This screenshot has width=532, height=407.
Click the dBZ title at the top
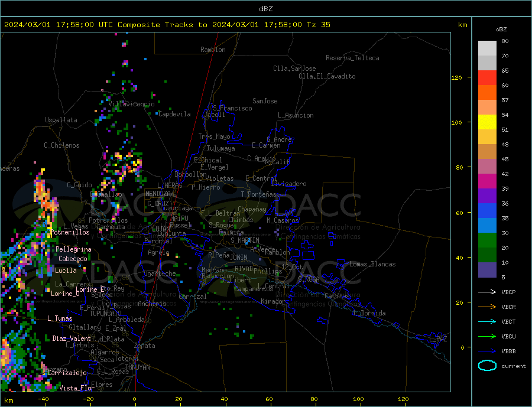pyautogui.click(x=265, y=9)
